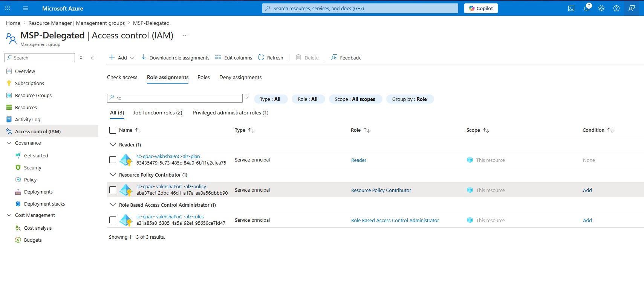Open the Type : All filter

(x=271, y=99)
